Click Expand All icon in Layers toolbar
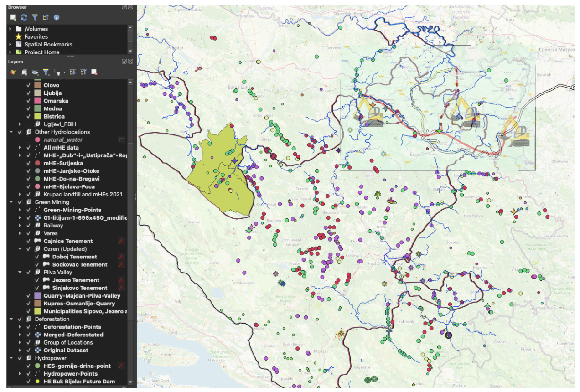This screenshot has height=392, width=580. (x=73, y=72)
